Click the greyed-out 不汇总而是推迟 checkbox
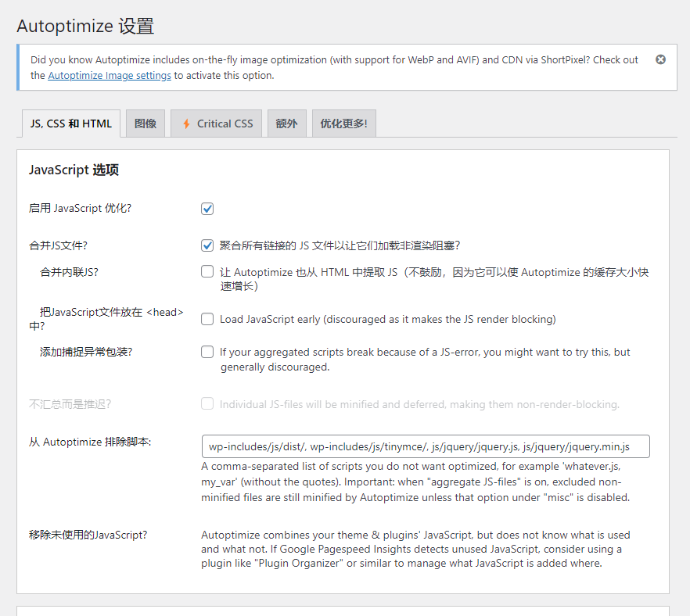Screen dimensions: 690x616 pyautogui.click(x=207, y=404)
